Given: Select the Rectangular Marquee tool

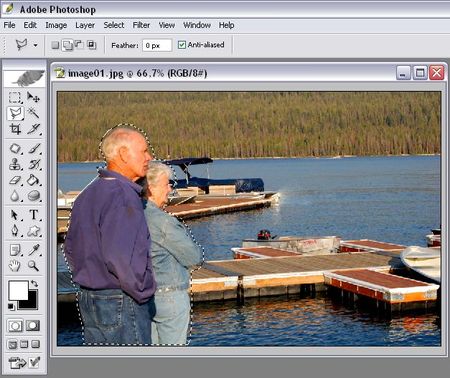Looking at the screenshot, I should 15,97.
